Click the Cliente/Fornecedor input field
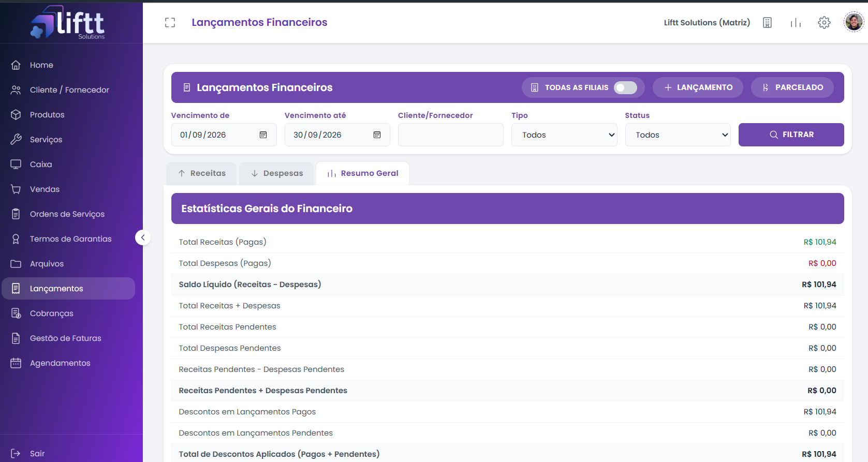This screenshot has height=462, width=868. click(450, 135)
